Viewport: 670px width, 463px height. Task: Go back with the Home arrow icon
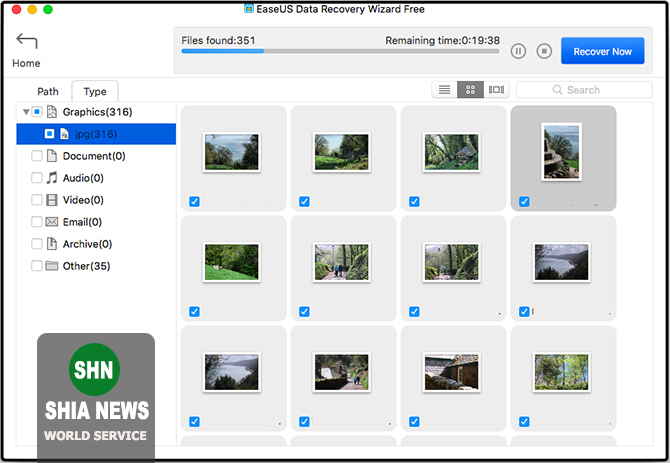coord(27,41)
